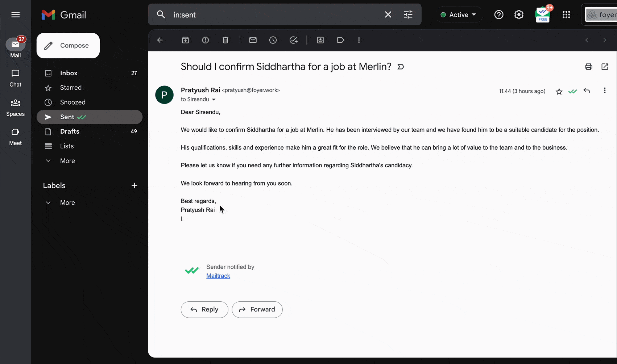Screen dimensions: 617x364
Task: Open the Inbox folder
Action: [90, 73]
